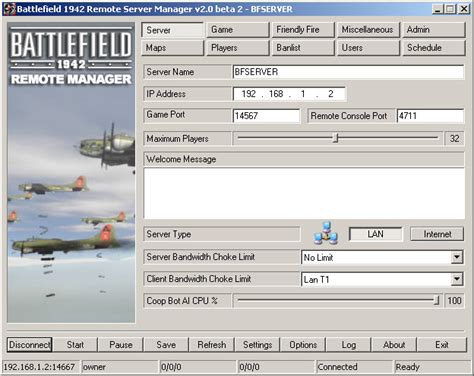Open the Options dialog
The width and height of the screenshot is (474, 376).
(x=303, y=345)
